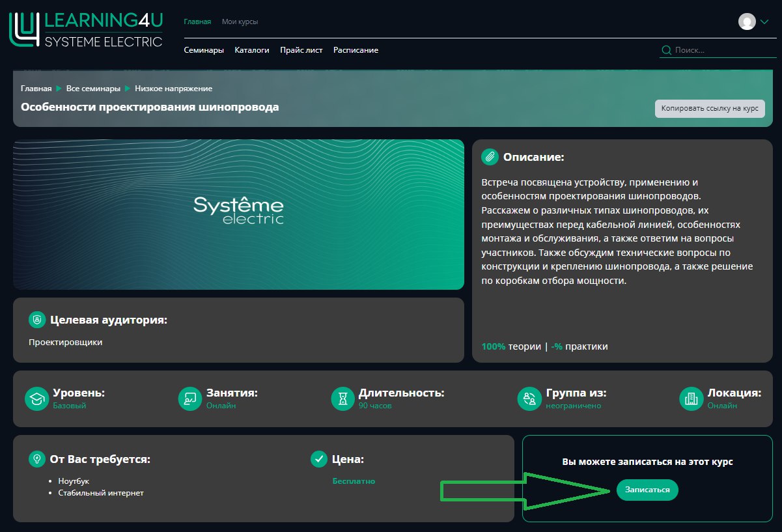The image size is (782, 532).
Task: Click Копировать ссылку на курс button
Action: point(709,109)
